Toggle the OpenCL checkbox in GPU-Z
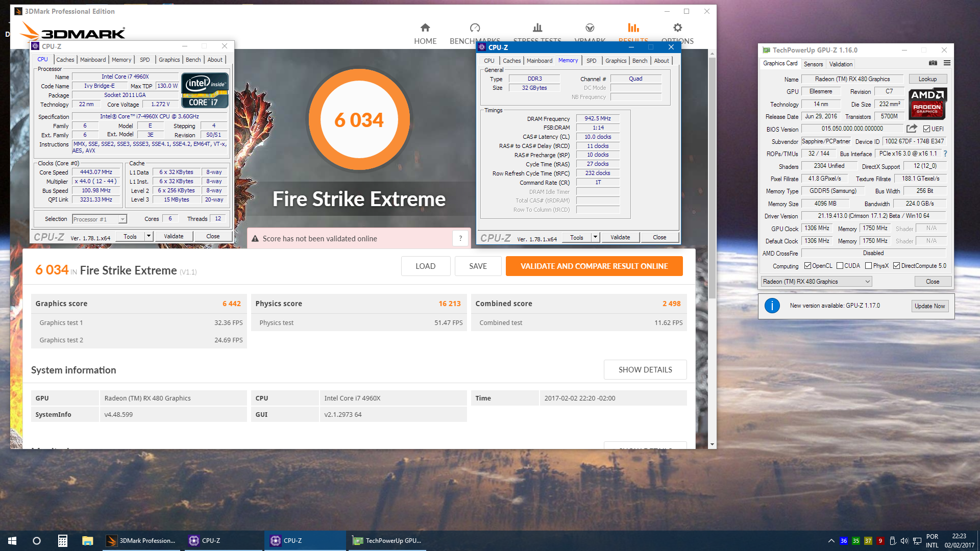 807,266
